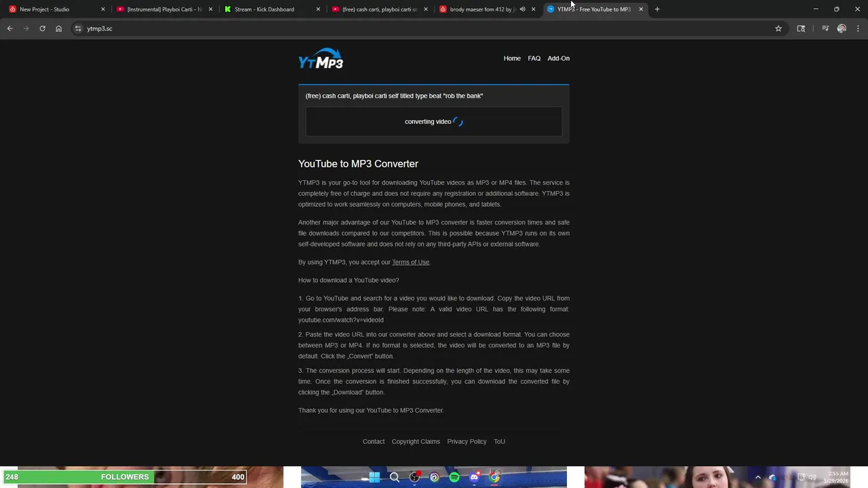Click 'Thank you for using our YouTube' text
This screenshot has height=488, width=868.
(x=371, y=410)
